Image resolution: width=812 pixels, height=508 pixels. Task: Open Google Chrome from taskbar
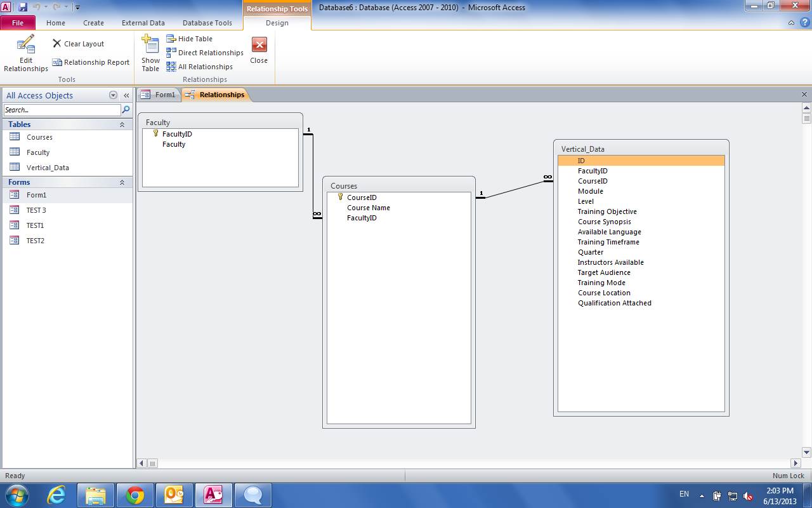pyautogui.click(x=135, y=495)
